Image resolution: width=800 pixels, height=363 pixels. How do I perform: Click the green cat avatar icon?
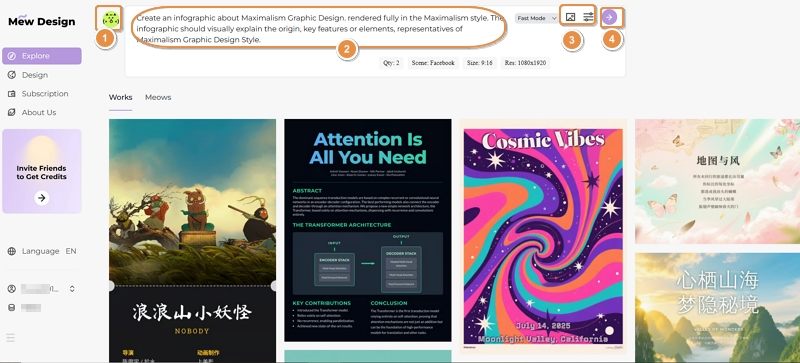click(x=111, y=19)
